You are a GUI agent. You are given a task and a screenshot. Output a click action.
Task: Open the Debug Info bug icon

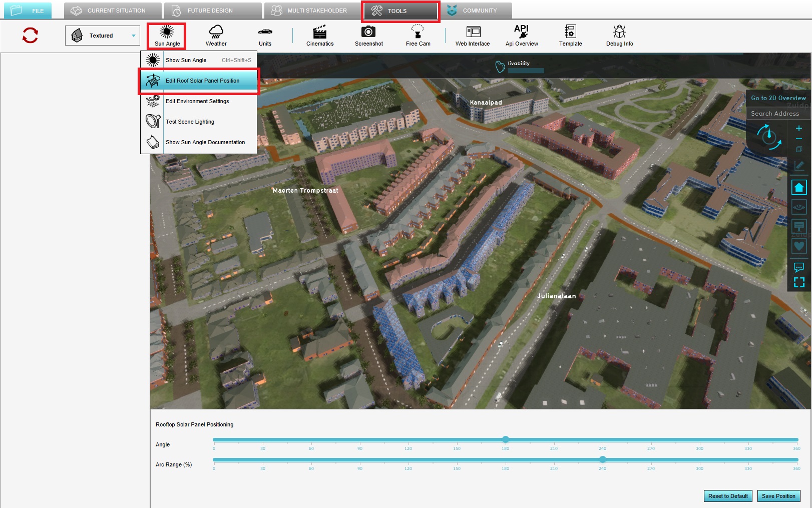pos(619,36)
